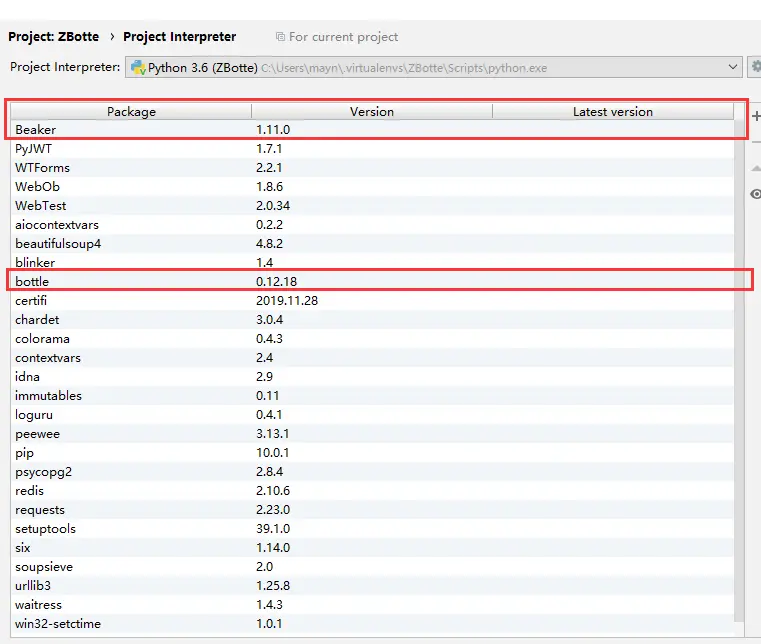Screen dimensions: 761x644
Task: Select the colorama package row
Action: [x=372, y=339]
